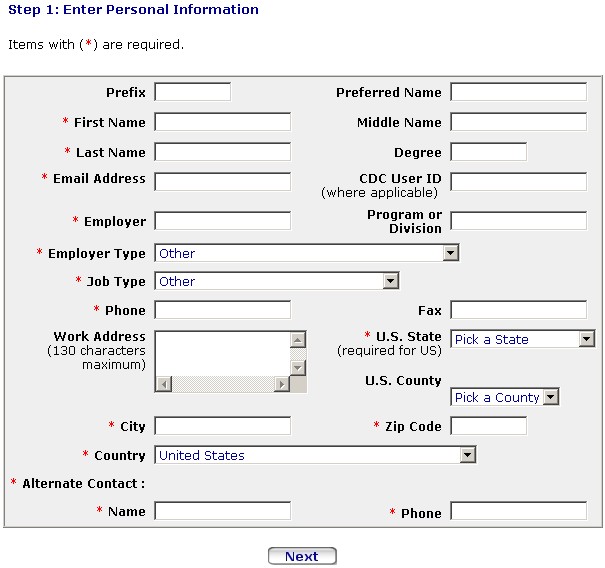Focus the Employer text field
Screen dimensions: 605x568
[x=223, y=221]
